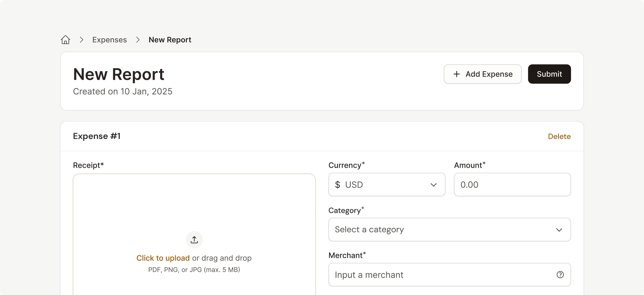Click the dollar sign currency icon

point(338,185)
